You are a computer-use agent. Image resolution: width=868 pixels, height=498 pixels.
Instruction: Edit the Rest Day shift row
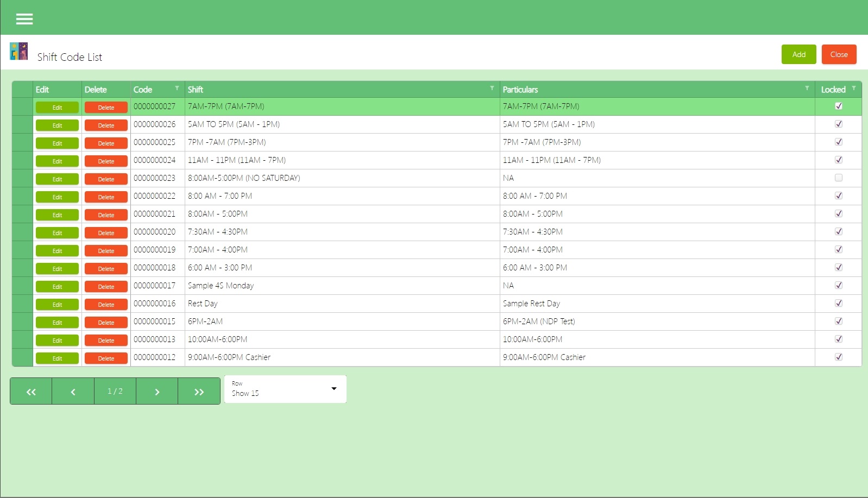point(57,305)
